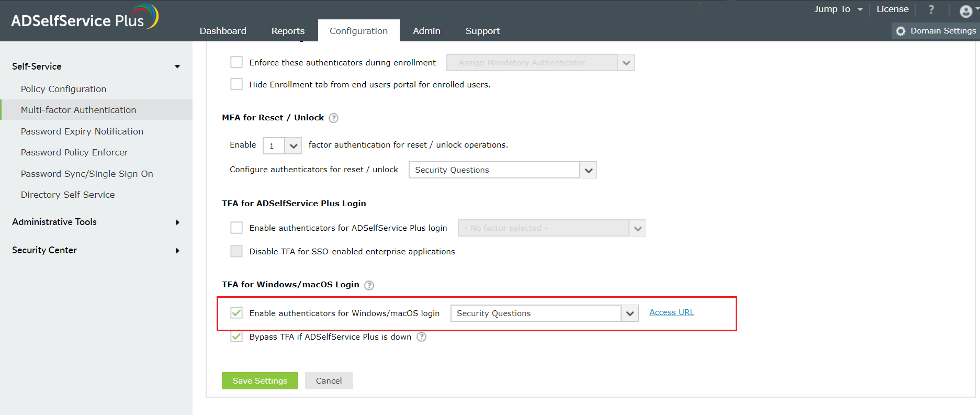Viewport: 980px width, 415px height.
Task: Show help for MFA for Reset / Unlock
Action: [333, 118]
